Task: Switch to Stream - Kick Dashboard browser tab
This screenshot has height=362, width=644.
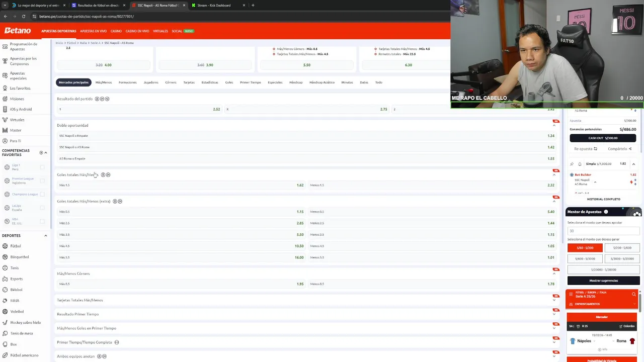Action: click(214, 6)
